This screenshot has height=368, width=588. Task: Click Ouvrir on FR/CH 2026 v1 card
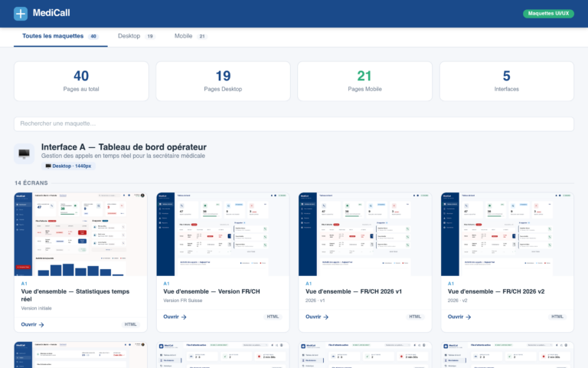tap(317, 317)
